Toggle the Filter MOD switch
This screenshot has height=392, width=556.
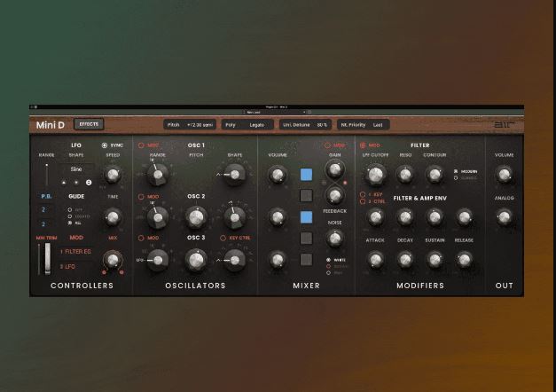click(x=363, y=145)
